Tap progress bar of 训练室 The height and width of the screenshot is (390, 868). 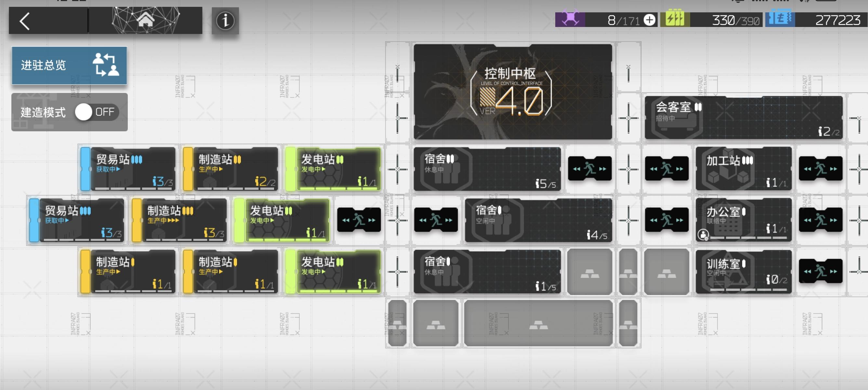click(748, 289)
